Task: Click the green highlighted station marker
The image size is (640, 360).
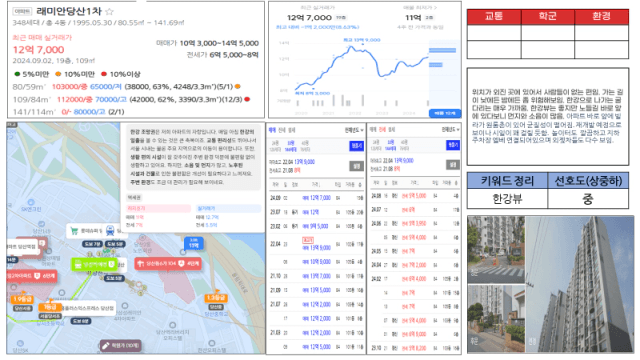Action: tap(94, 264)
